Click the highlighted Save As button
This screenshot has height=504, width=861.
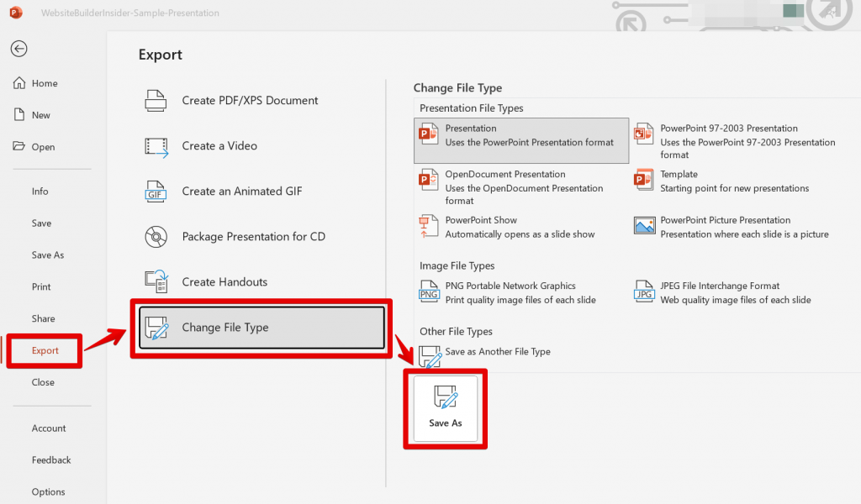445,409
